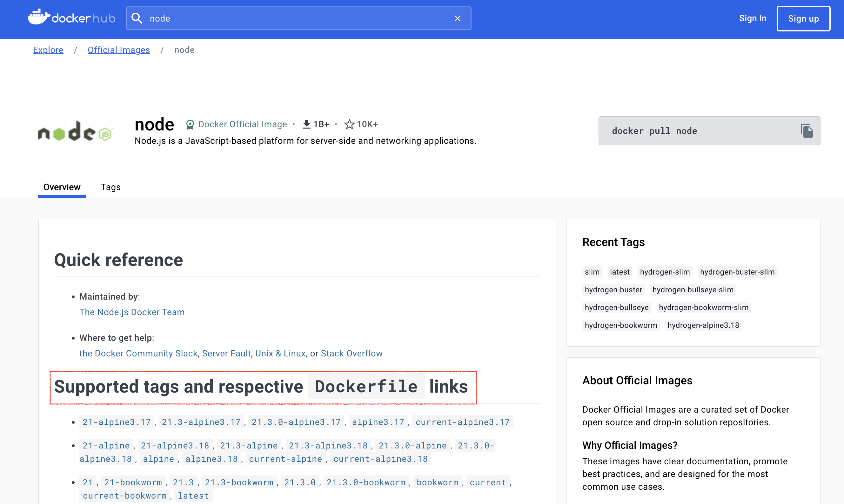Clear the search field with the X icon

[x=457, y=18]
